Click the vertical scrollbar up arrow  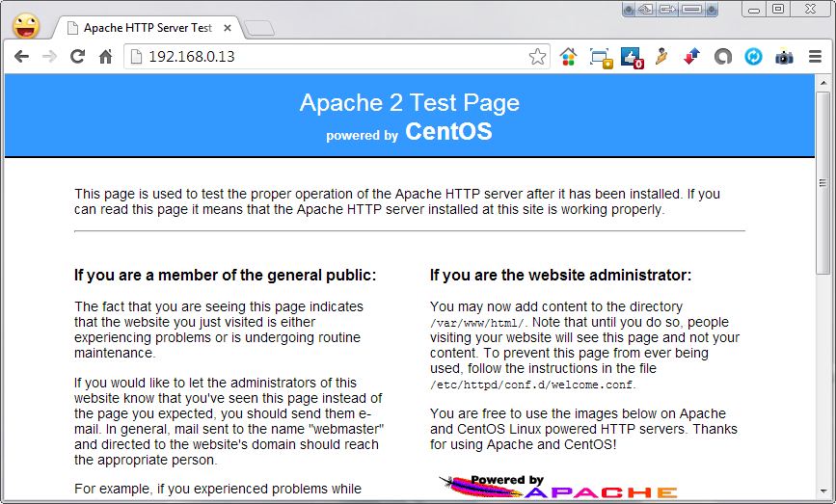[823, 83]
